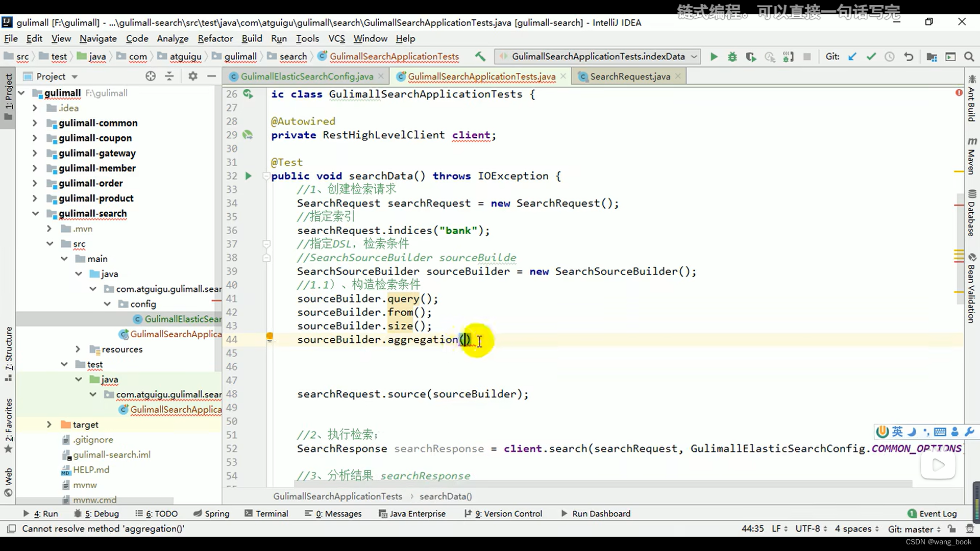Screen dimensions: 980x551
Task: Click the Spring bean gutter icon at line 29
Action: [x=248, y=135]
